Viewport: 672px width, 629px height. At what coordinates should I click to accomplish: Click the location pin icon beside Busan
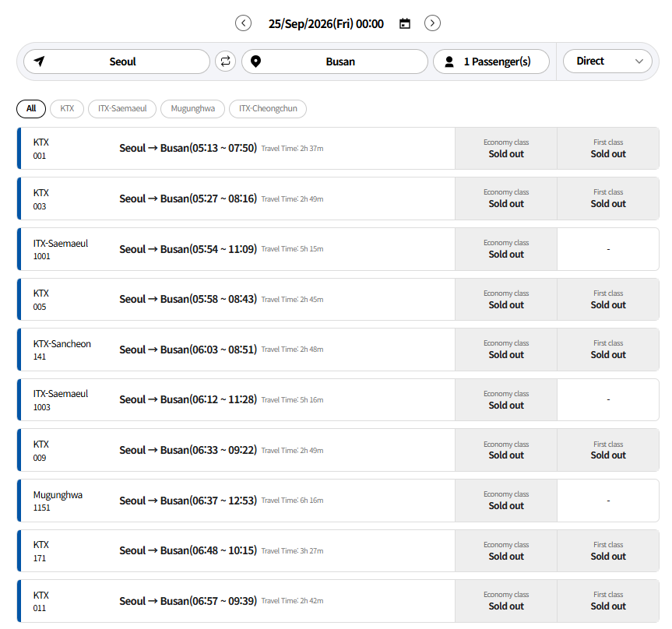click(x=256, y=61)
